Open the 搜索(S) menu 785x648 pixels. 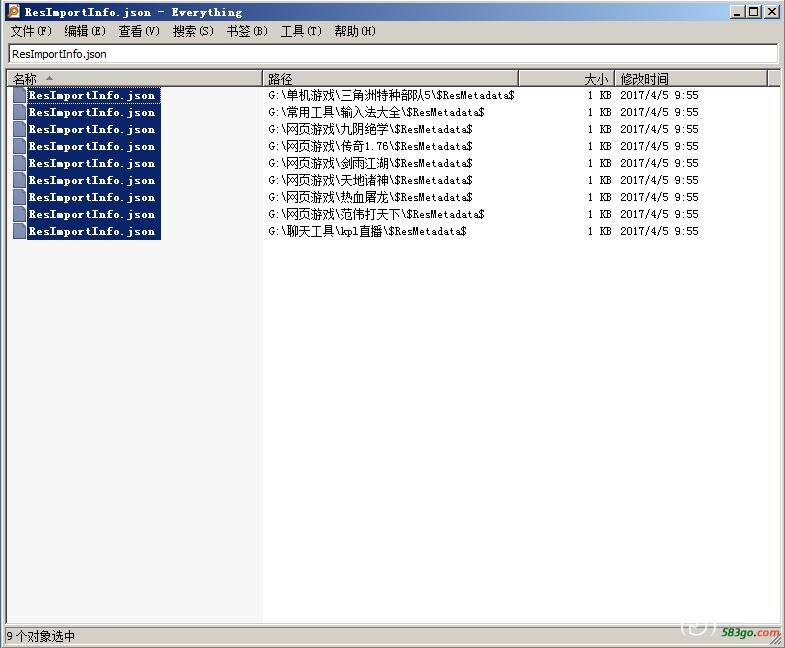pos(193,31)
